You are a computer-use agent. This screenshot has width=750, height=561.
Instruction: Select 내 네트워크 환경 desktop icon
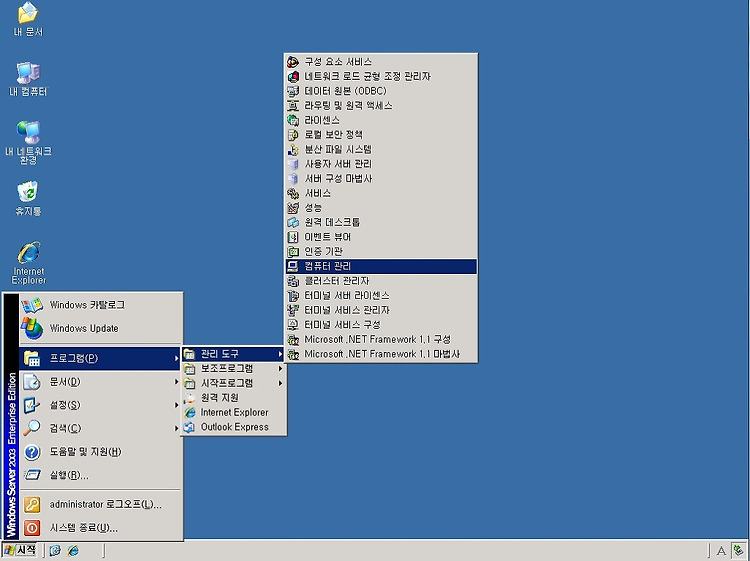[28, 142]
